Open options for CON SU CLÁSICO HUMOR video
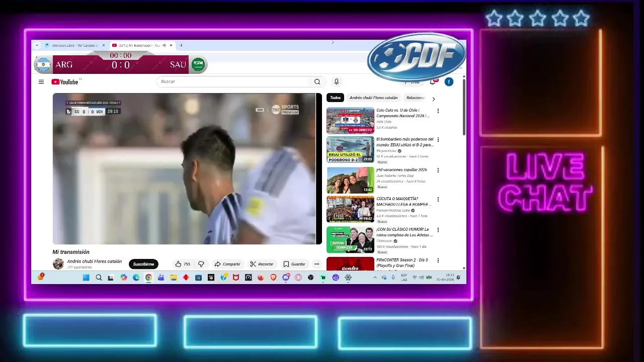This screenshot has width=644, height=362. [x=438, y=230]
